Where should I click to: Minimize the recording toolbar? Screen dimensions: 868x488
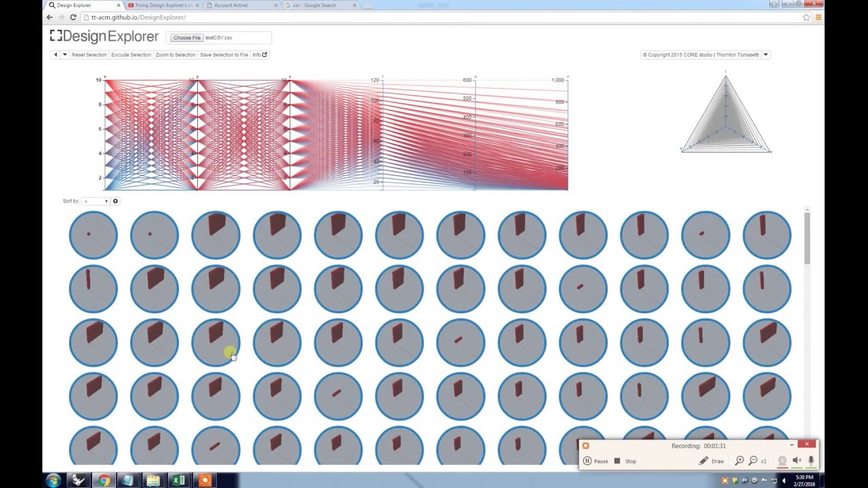point(791,445)
